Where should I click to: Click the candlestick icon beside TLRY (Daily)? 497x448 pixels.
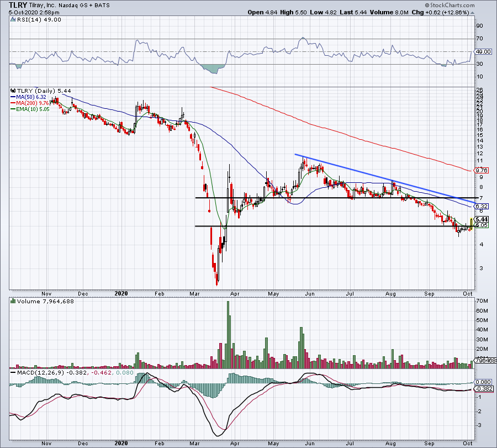[13, 90]
